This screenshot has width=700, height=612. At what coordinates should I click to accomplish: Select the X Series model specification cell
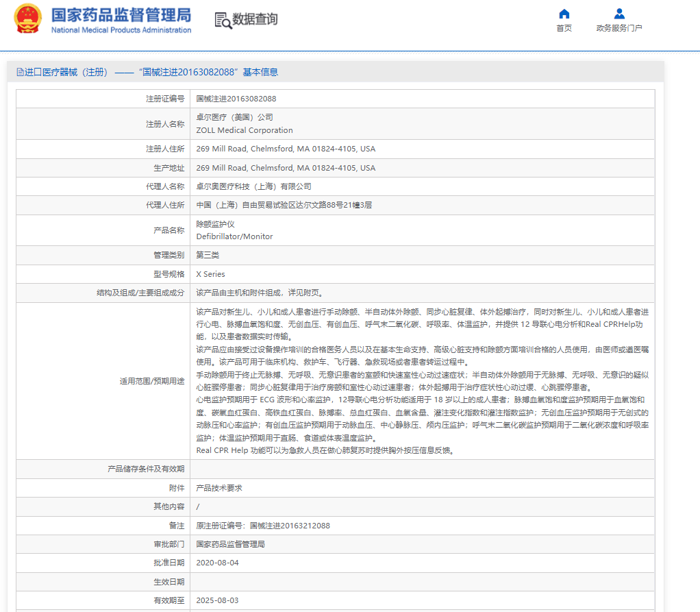[212, 273]
